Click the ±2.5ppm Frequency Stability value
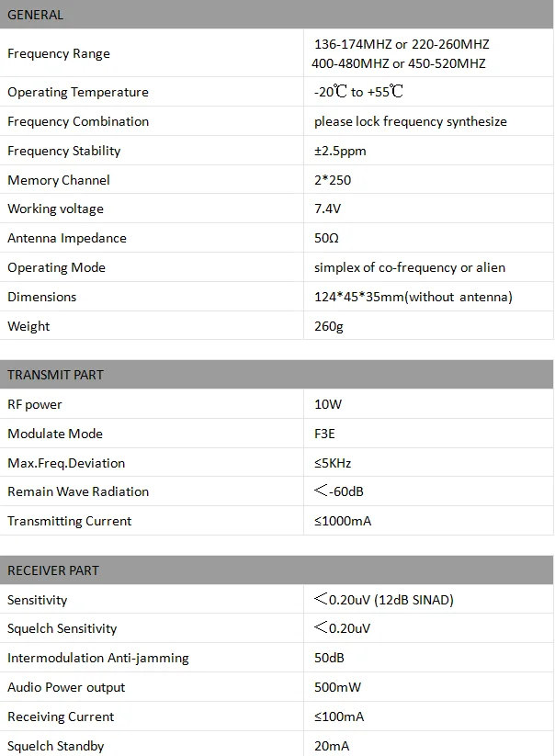This screenshot has height=756, width=555. [340, 151]
